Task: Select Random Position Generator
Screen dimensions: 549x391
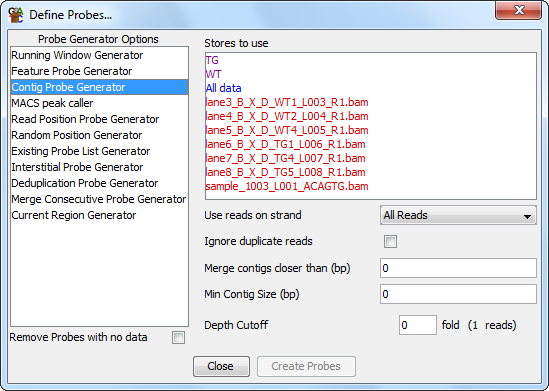Action: (x=99, y=135)
